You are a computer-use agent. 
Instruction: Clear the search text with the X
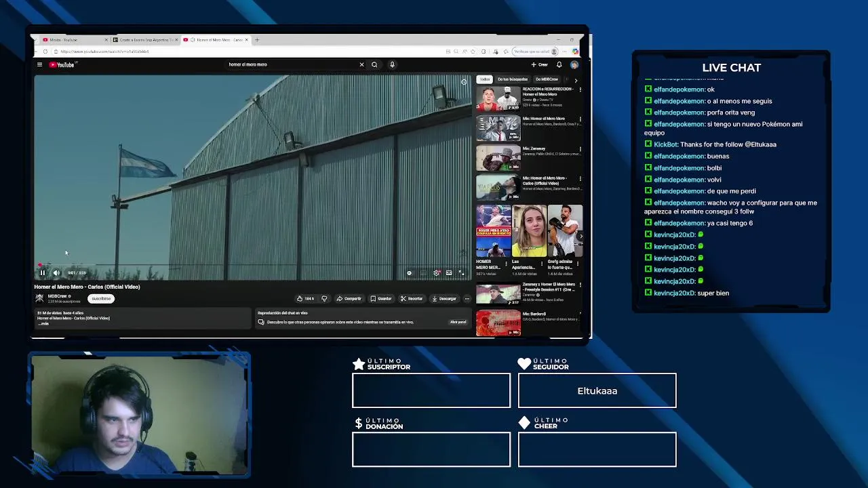[361, 64]
